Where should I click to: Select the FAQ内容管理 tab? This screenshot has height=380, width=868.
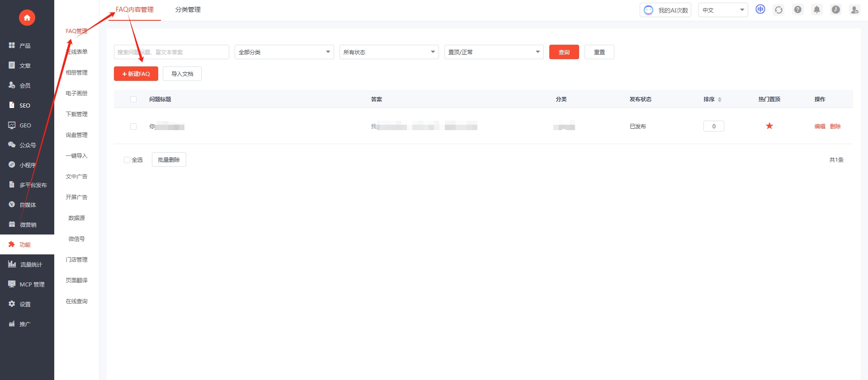(135, 9)
